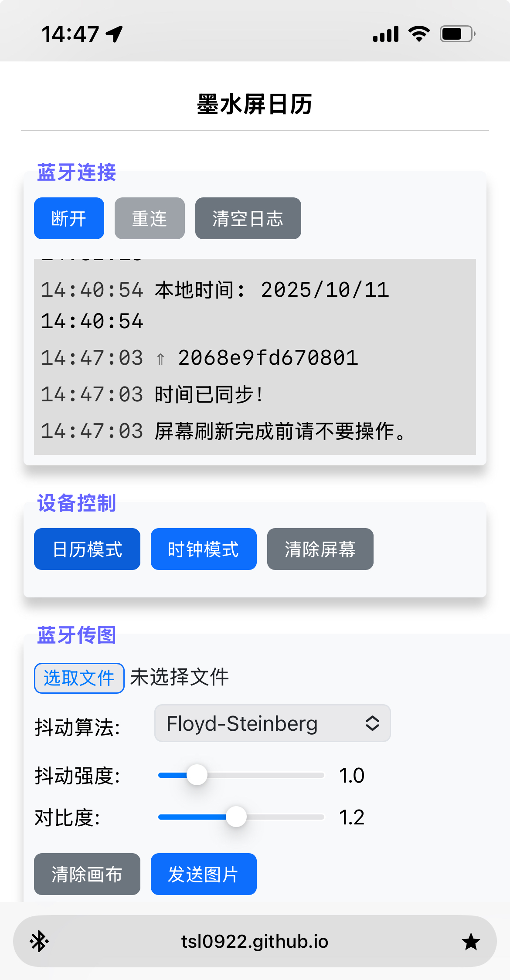Choose a file with 选取文件

click(x=79, y=678)
